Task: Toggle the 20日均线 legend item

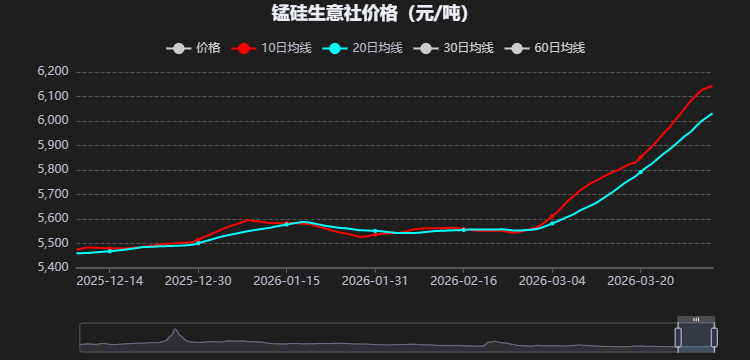Action: (363, 48)
